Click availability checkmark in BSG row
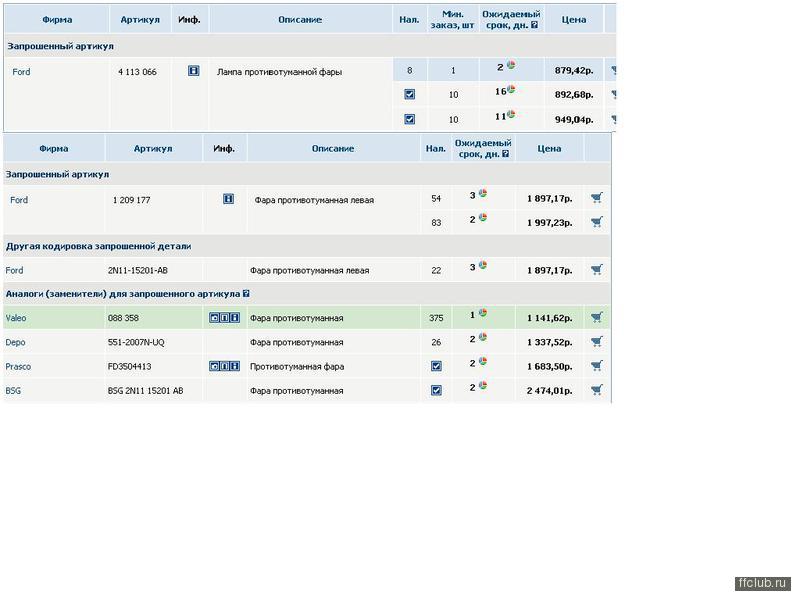Screen dimensions: 800x600 point(436,391)
